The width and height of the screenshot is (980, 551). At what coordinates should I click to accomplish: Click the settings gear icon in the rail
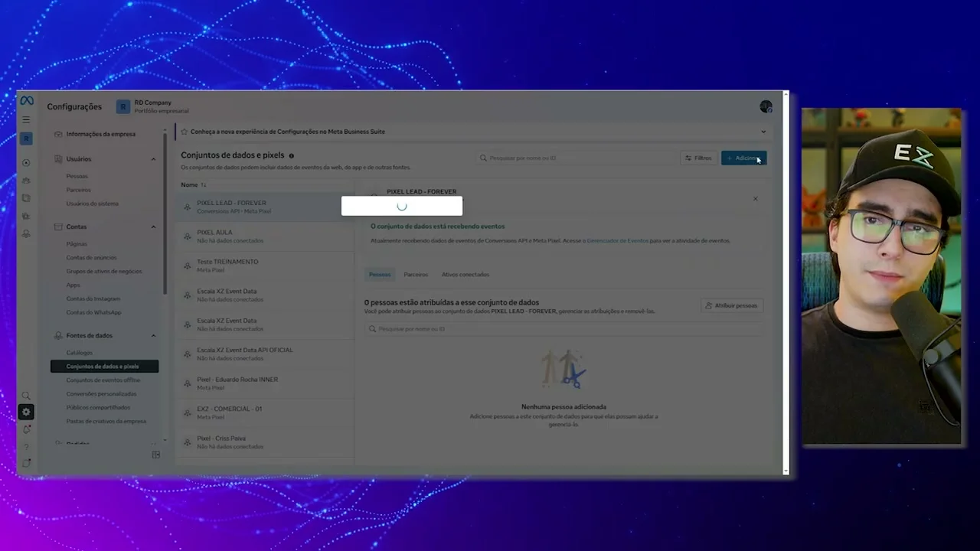(26, 412)
